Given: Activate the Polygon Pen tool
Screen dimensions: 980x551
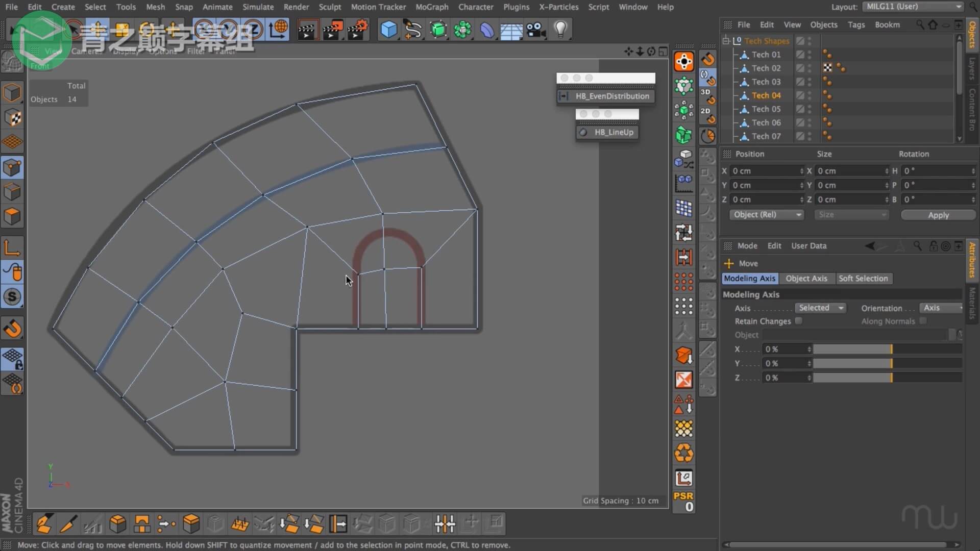Looking at the screenshot, I should point(44,523).
